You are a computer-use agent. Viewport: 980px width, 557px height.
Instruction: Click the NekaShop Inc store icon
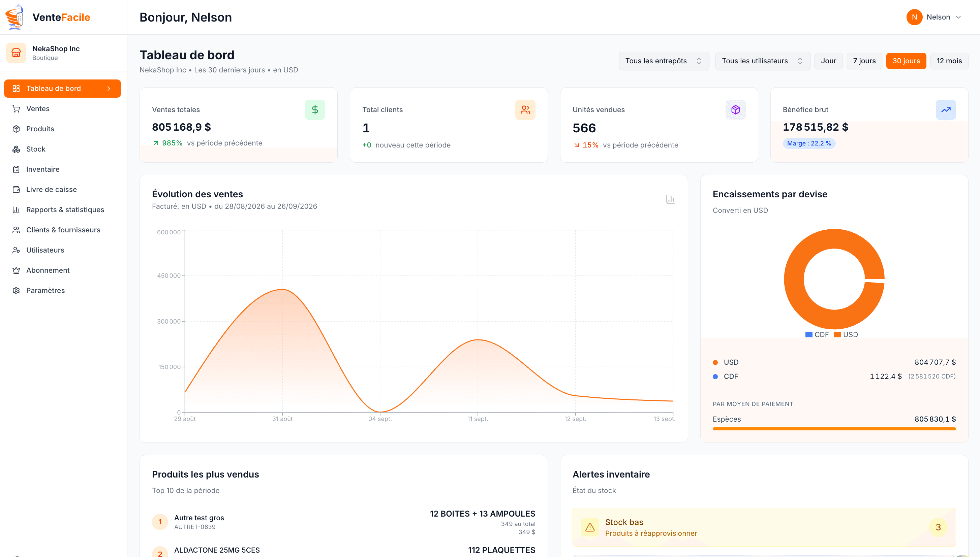(16, 53)
